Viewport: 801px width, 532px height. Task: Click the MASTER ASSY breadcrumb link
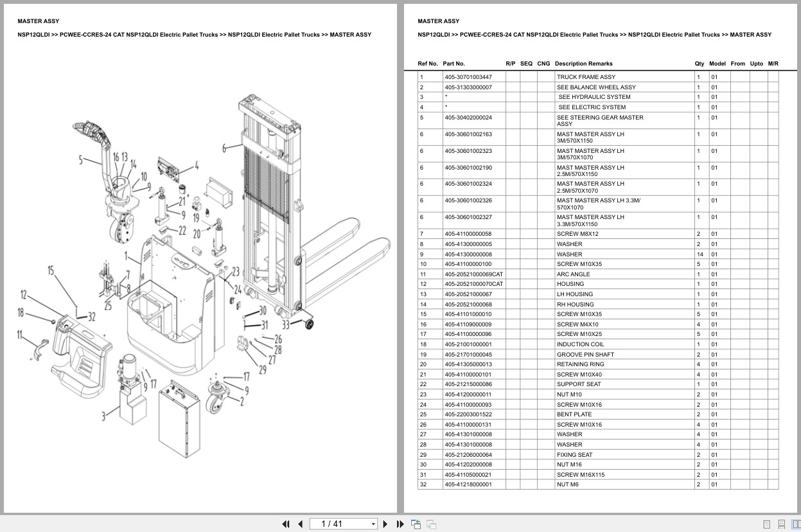754,34
